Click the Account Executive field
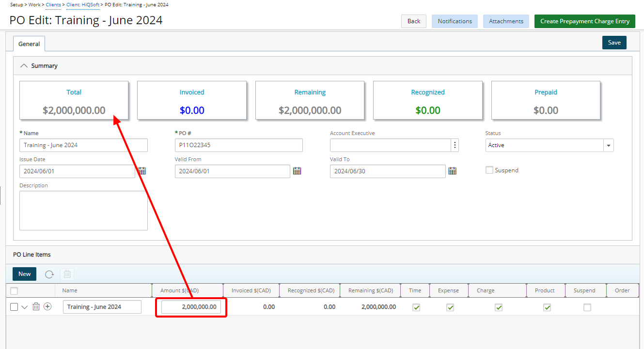Image resolution: width=644 pixels, height=349 pixels. (390, 145)
